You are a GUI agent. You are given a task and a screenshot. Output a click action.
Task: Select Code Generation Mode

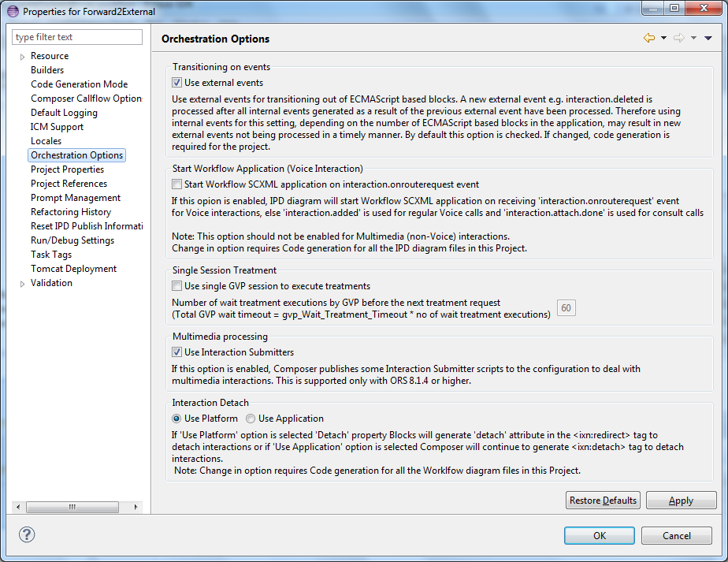click(80, 84)
